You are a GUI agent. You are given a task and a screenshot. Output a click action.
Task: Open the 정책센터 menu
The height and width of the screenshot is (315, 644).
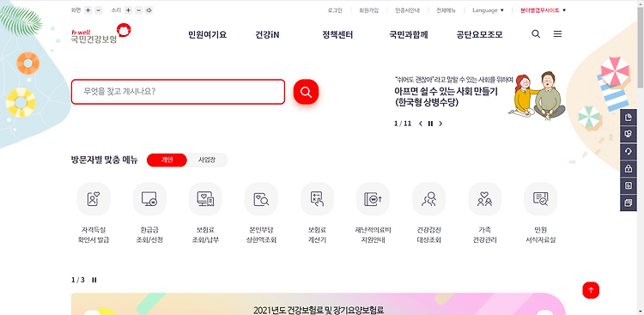(337, 34)
